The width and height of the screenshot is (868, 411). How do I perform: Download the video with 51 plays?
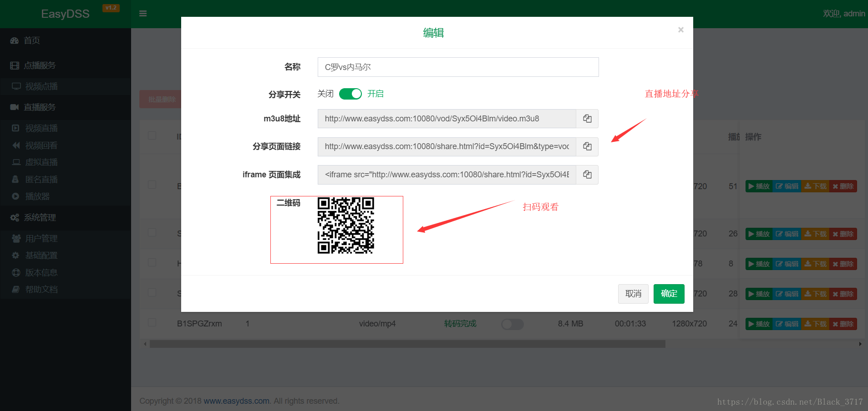point(815,186)
